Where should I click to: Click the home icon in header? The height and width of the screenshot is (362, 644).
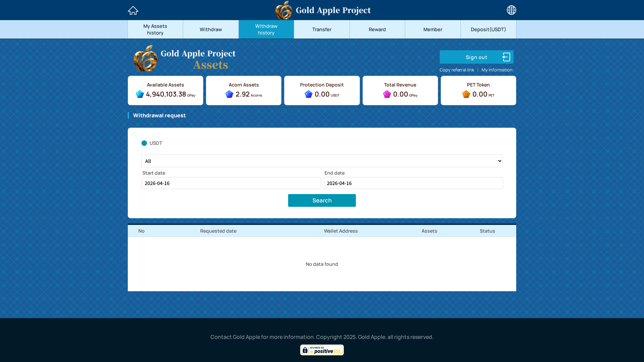click(133, 10)
